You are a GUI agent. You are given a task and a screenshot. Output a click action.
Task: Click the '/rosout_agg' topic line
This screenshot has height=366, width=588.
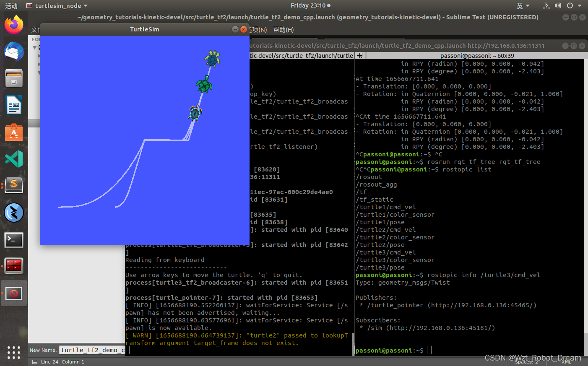pos(376,184)
